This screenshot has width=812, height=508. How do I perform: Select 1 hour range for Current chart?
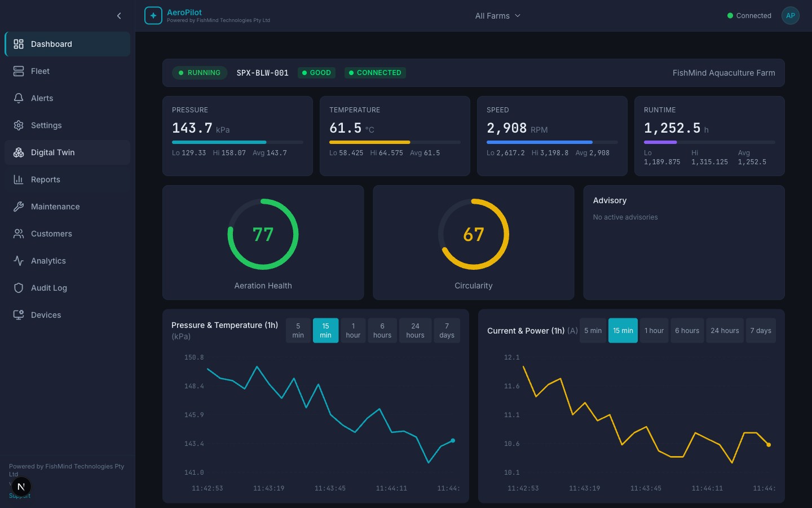click(654, 331)
